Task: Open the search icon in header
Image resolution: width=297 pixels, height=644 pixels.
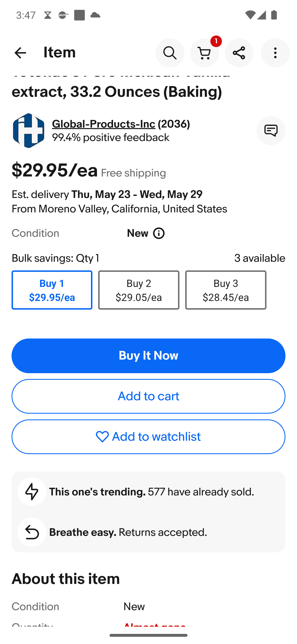Action: tap(170, 53)
